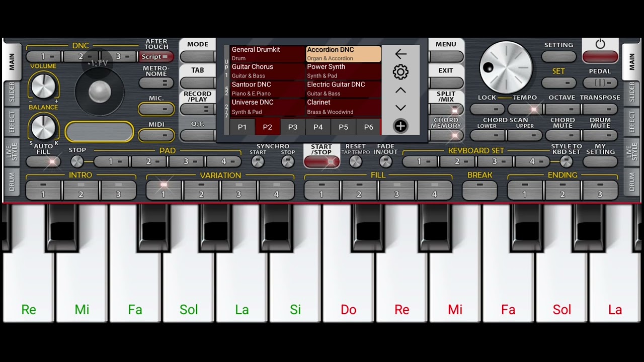The width and height of the screenshot is (644, 362).
Task: Open left EFFECT side tab
Action: [12, 122]
